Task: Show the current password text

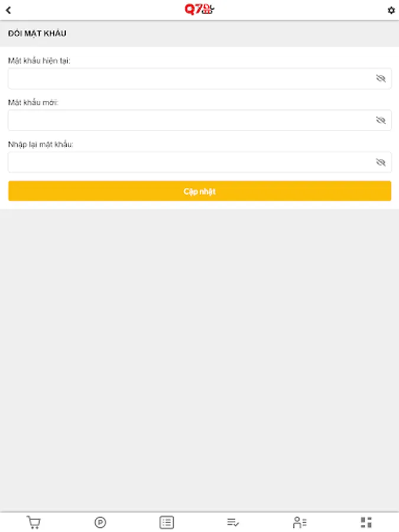Action: pyautogui.click(x=381, y=79)
